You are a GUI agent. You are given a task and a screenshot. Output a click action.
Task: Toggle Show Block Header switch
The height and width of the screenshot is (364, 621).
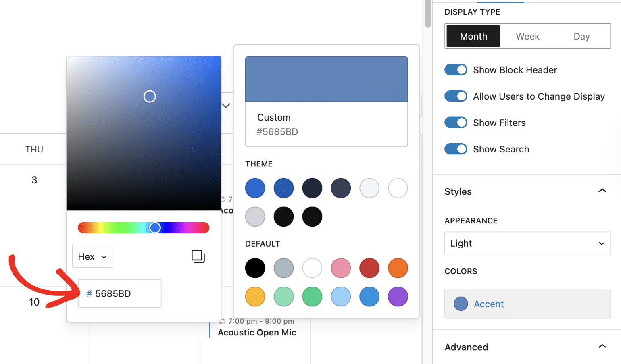(456, 70)
